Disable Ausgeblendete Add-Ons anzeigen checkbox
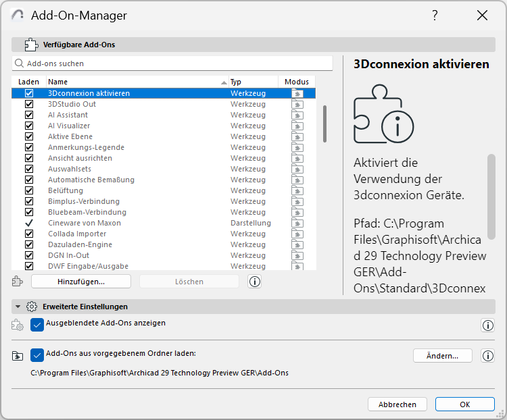This screenshot has height=420, width=507. pos(37,325)
